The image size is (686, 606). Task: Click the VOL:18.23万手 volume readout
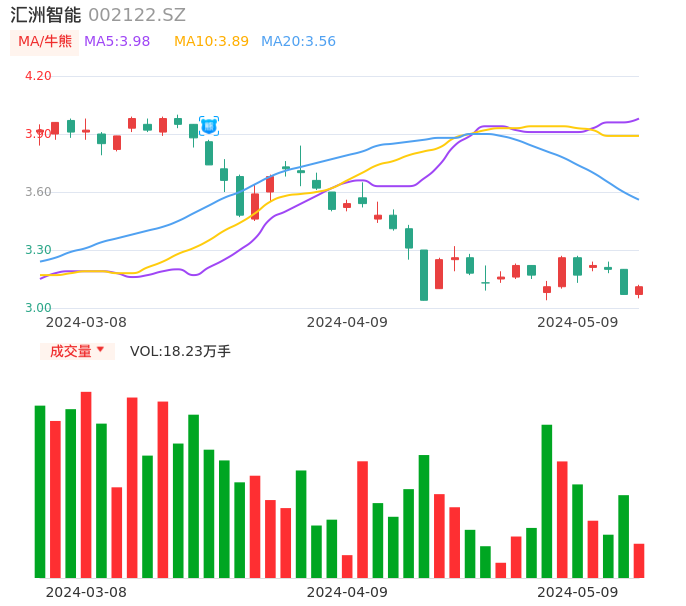(x=180, y=351)
